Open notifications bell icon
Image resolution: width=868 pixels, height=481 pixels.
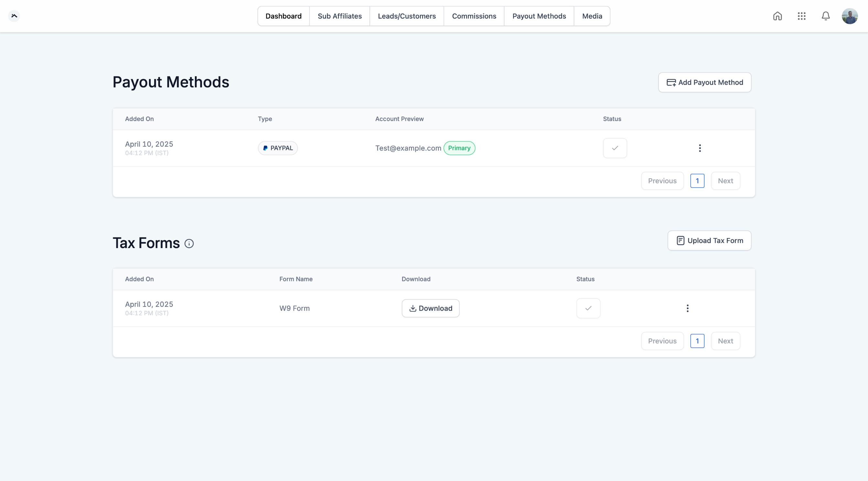pyautogui.click(x=826, y=16)
